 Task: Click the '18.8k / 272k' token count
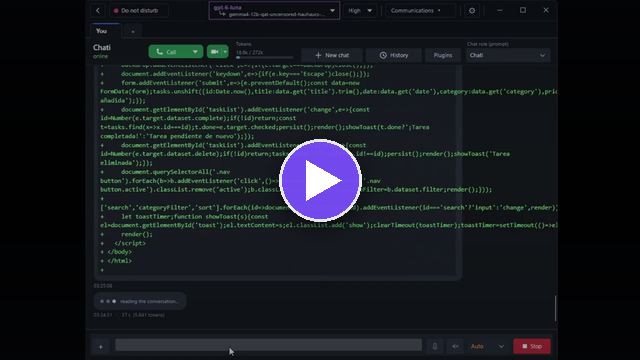(249, 52)
